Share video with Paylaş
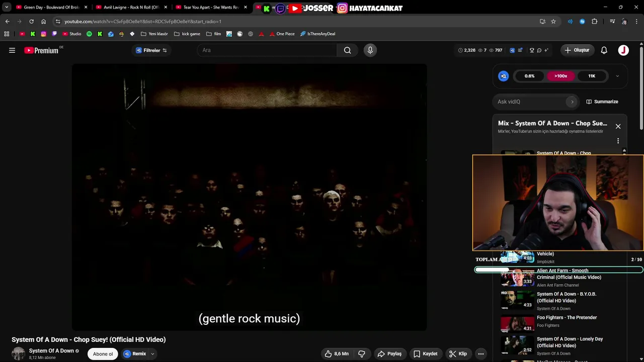 click(x=389, y=354)
